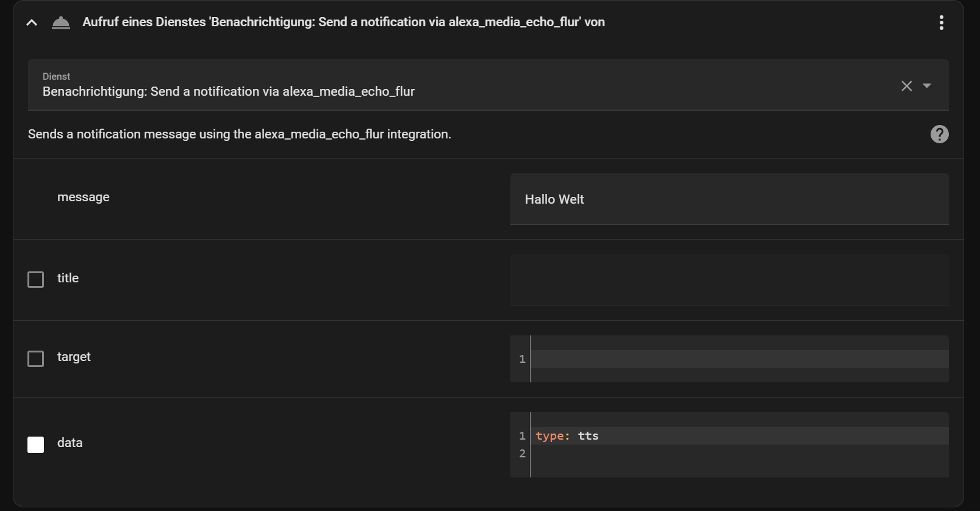Open the three-dot action menu
Image resolution: width=980 pixels, height=511 pixels.
click(941, 23)
